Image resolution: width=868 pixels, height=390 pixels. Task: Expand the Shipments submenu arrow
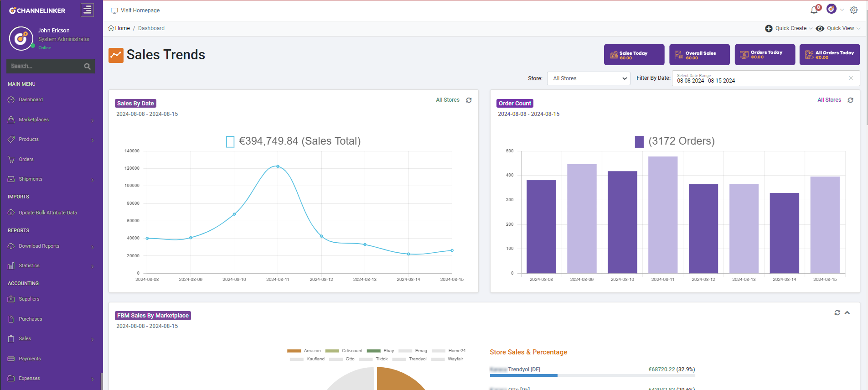point(93,180)
